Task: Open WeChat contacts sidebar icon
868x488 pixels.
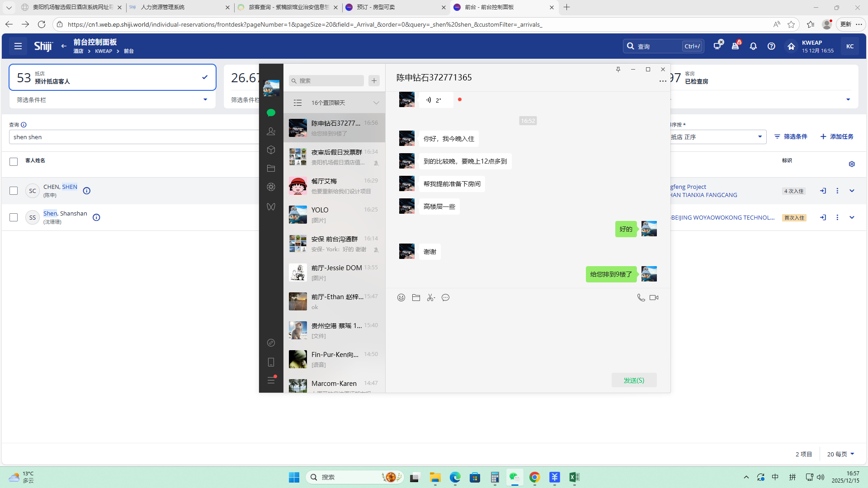Action: pyautogui.click(x=271, y=131)
